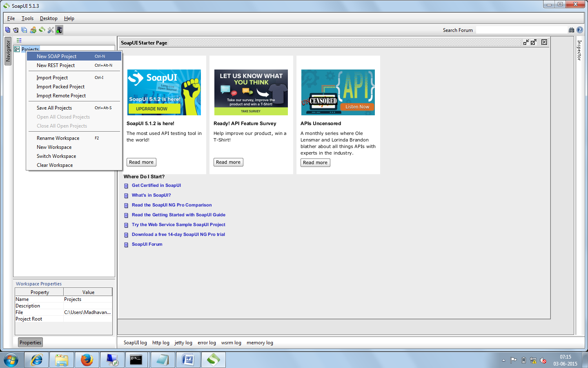Click the Take Survey T-shirt banner image

click(x=251, y=92)
